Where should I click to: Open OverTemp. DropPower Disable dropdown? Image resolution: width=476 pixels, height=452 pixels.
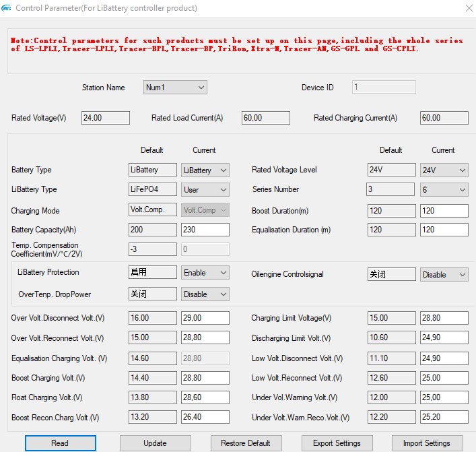tap(205, 294)
